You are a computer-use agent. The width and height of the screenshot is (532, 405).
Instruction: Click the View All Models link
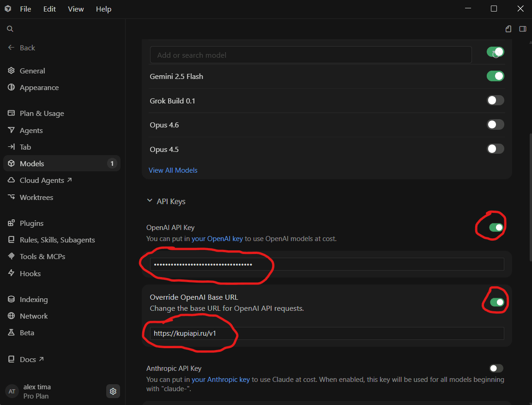tap(173, 170)
